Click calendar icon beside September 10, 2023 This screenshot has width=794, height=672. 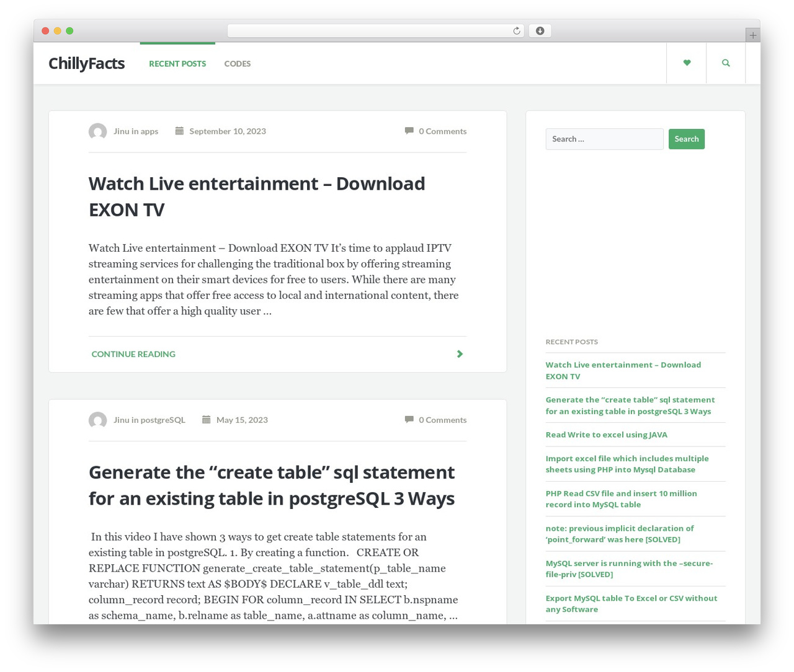179,131
